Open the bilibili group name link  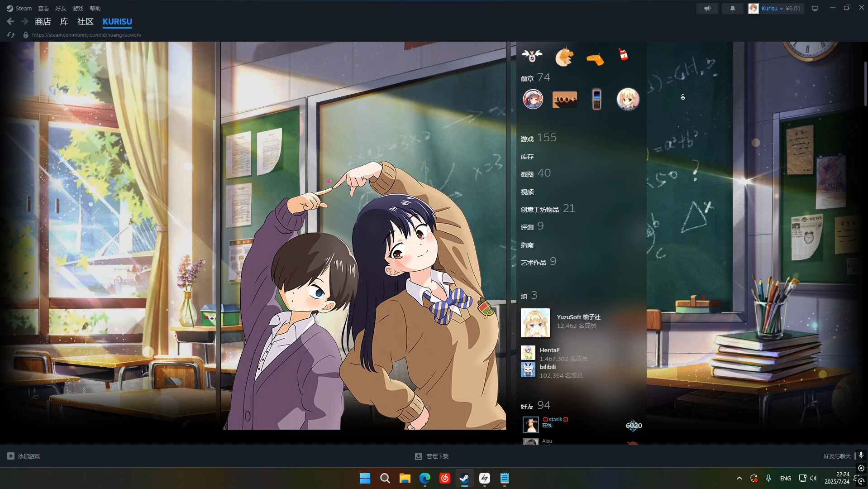pyautogui.click(x=548, y=367)
